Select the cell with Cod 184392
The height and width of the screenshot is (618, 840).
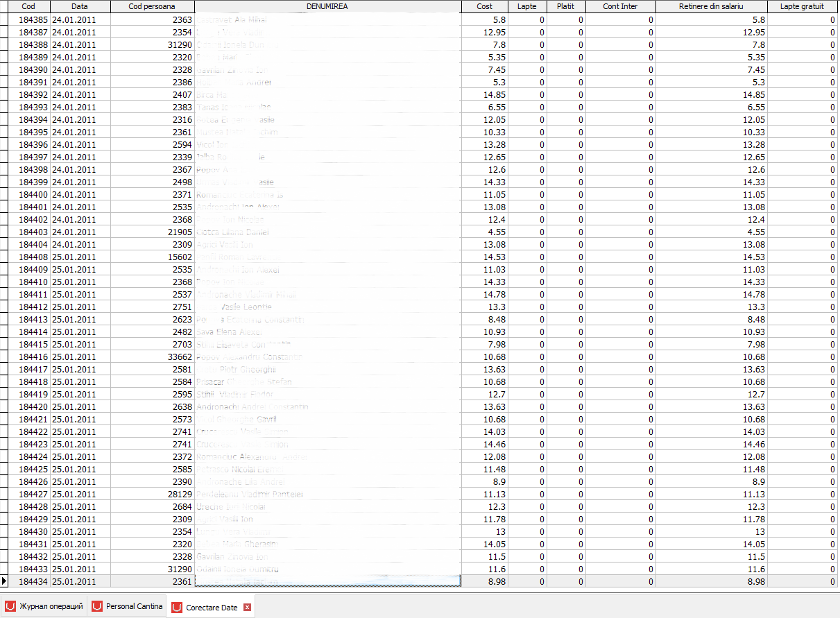(28, 95)
